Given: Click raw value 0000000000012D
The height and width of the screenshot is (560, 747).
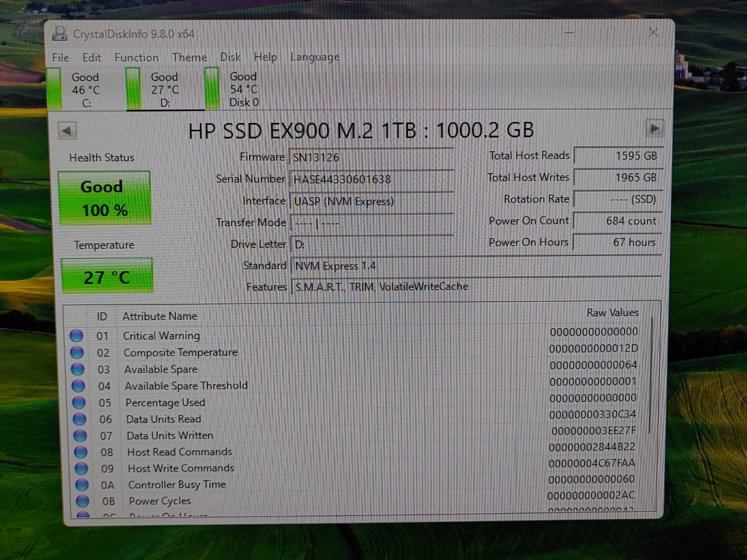Looking at the screenshot, I should [x=594, y=348].
